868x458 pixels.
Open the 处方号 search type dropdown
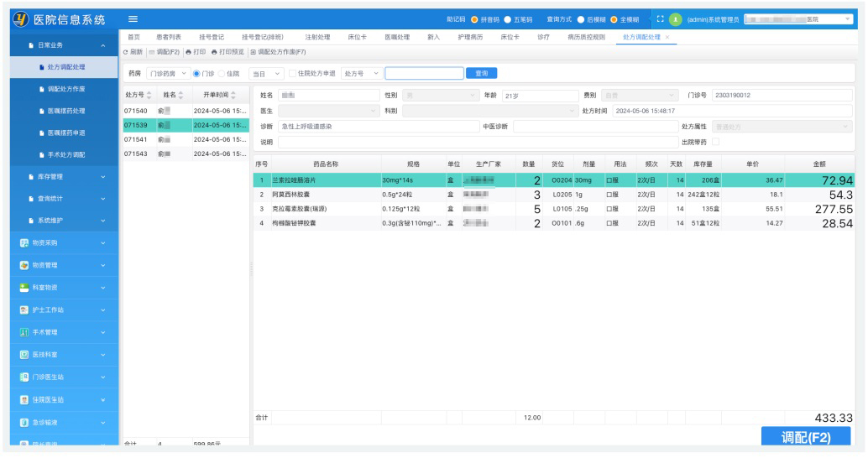[x=362, y=74]
